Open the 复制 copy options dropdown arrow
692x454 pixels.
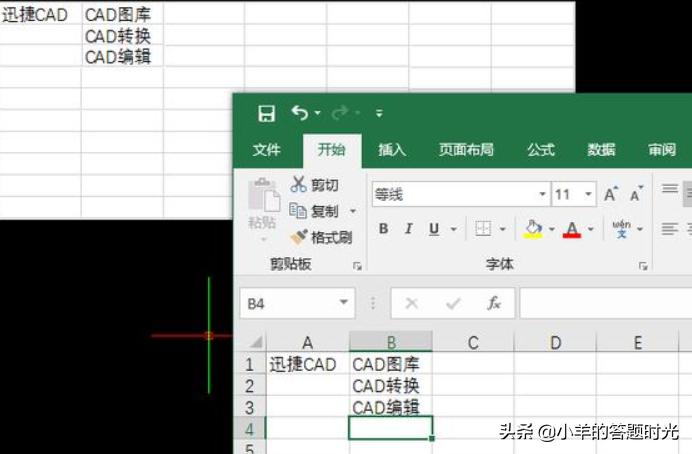353,211
